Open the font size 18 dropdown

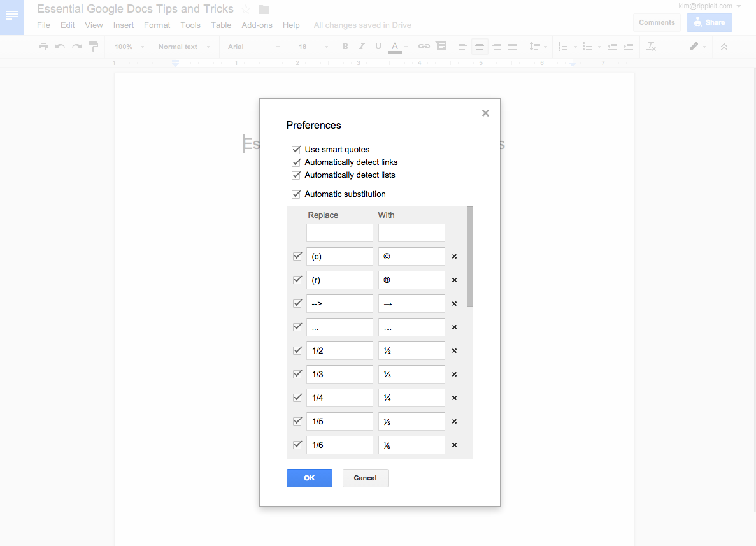(x=313, y=47)
